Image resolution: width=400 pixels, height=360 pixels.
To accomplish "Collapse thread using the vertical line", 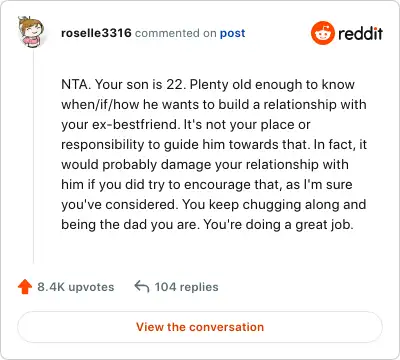I will click(x=33, y=157).
